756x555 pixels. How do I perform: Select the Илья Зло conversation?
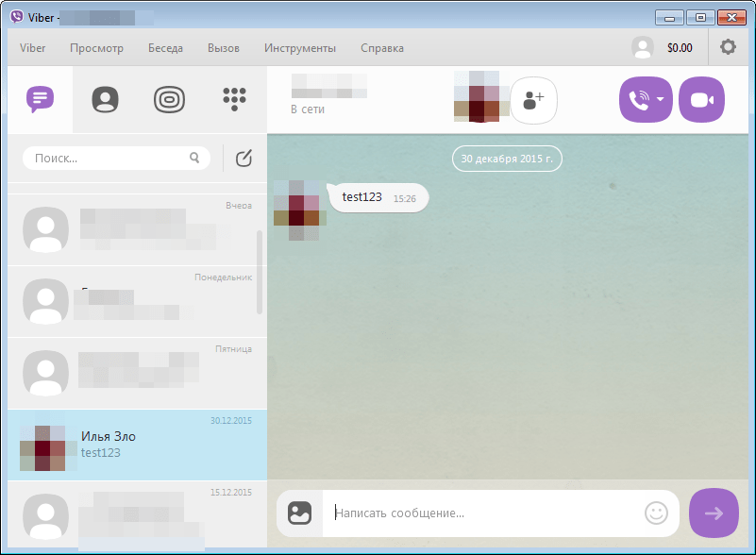tap(137, 445)
